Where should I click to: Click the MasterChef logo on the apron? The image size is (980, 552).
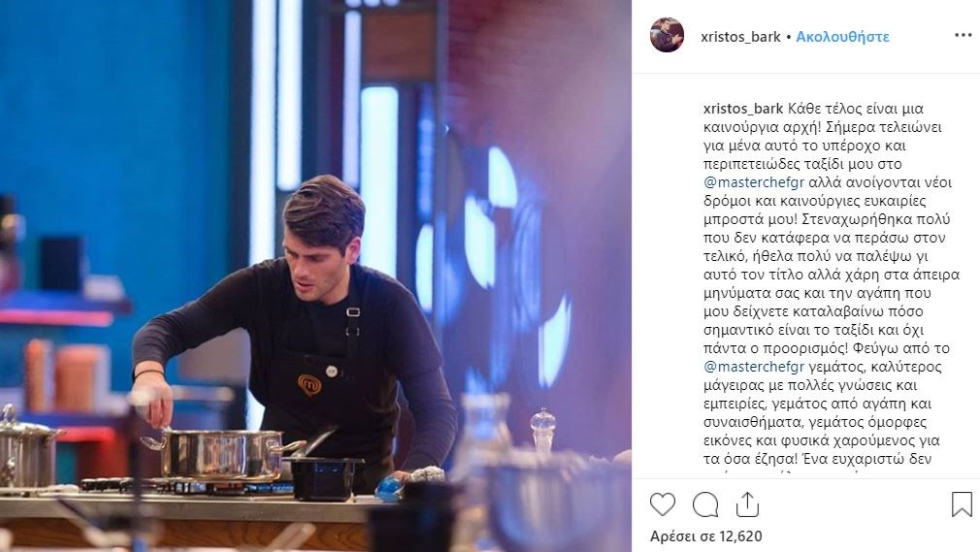[310, 384]
